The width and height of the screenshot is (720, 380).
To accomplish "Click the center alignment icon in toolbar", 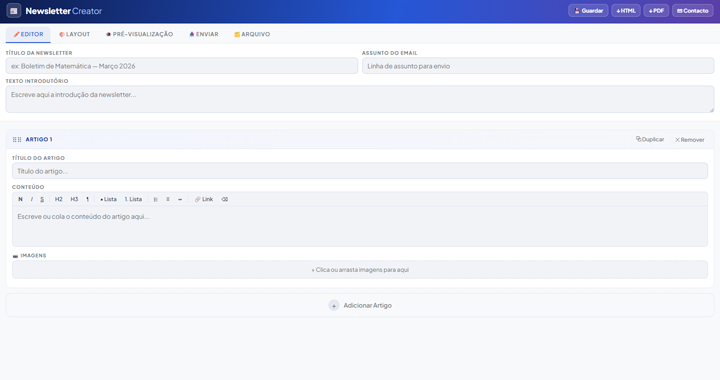I will [x=168, y=199].
